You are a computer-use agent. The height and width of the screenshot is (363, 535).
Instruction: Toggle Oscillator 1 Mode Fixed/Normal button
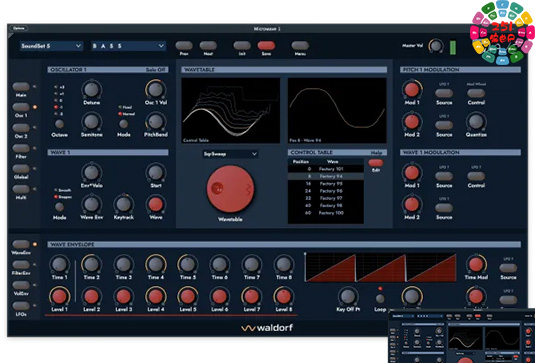[124, 124]
